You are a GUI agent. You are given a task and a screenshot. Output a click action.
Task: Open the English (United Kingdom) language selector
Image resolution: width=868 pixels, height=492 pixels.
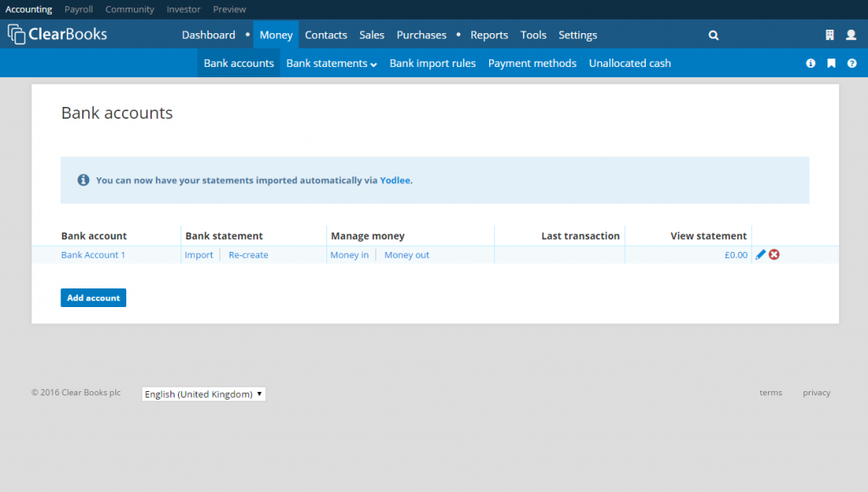[203, 394]
